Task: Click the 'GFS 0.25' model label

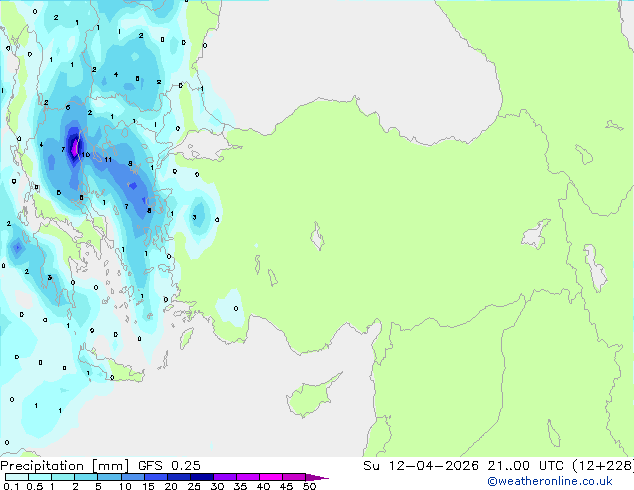Action: (x=169, y=466)
